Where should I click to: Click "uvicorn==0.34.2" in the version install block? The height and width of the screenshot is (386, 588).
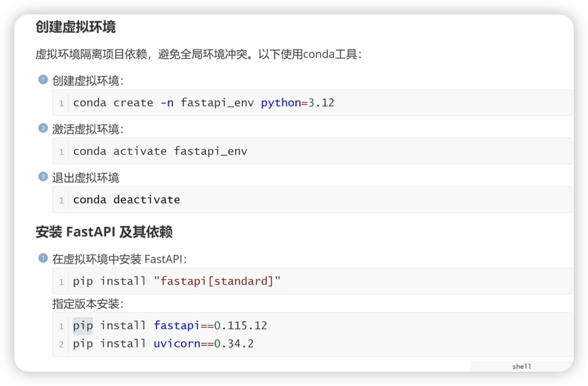point(204,344)
